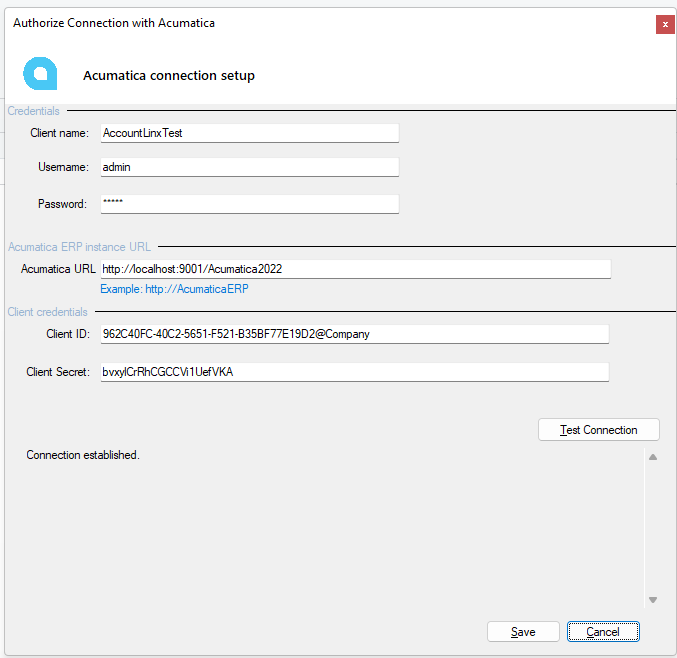Click the 'Client credentials' section label
677x658 pixels.
coord(47,312)
